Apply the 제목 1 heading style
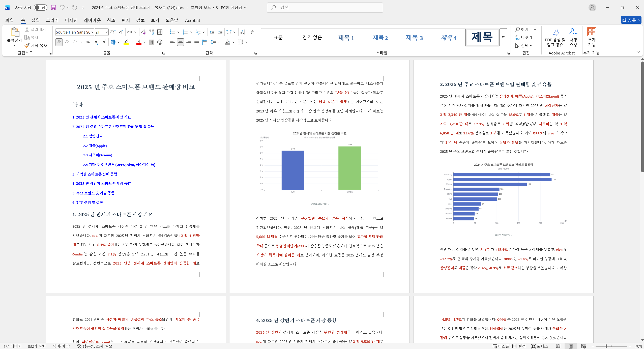 (346, 38)
